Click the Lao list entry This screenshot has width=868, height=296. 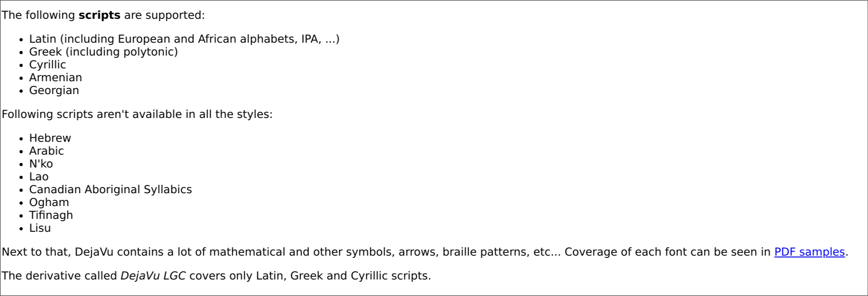tap(39, 177)
